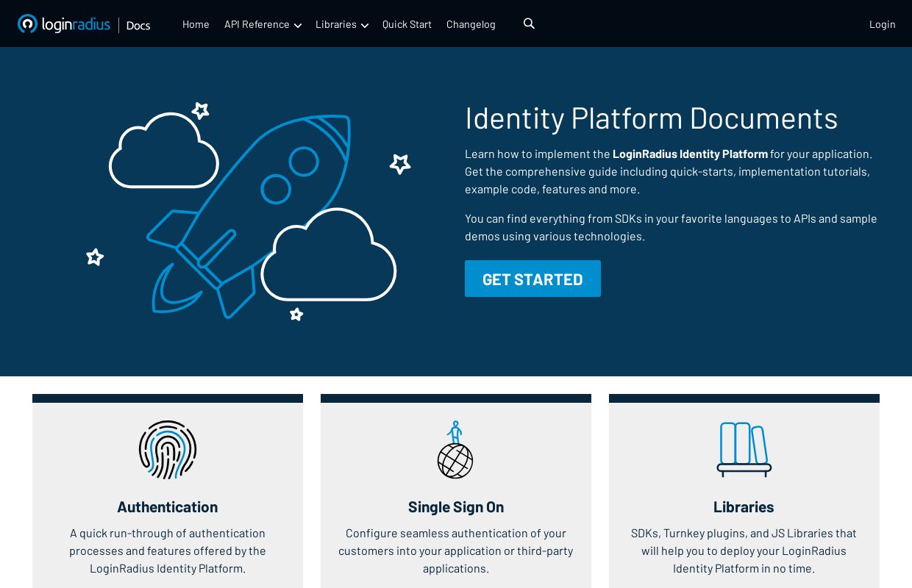
Task: Open the Changelog page
Action: pyautogui.click(x=471, y=24)
